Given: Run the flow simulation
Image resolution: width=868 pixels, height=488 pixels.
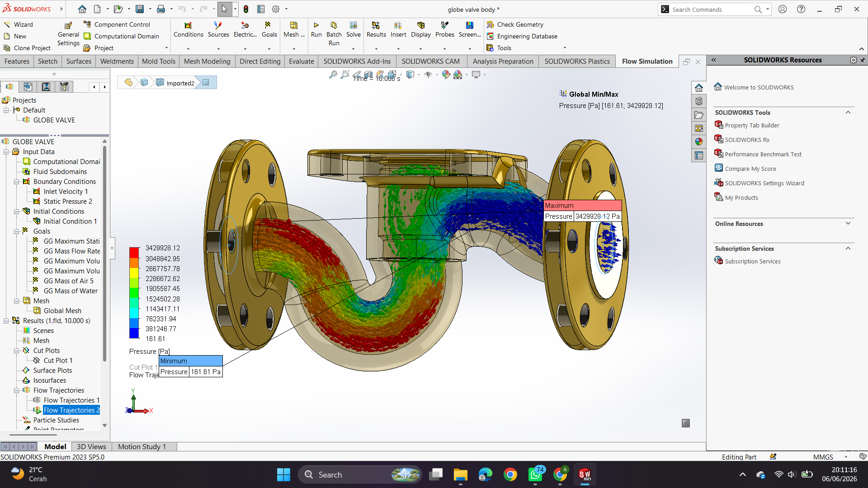Looking at the screenshot, I should tap(316, 29).
